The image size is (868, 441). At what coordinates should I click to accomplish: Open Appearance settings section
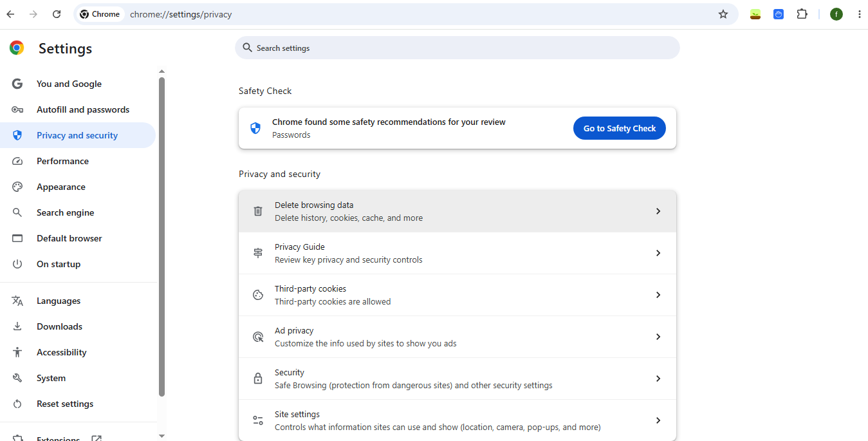tap(78, 187)
